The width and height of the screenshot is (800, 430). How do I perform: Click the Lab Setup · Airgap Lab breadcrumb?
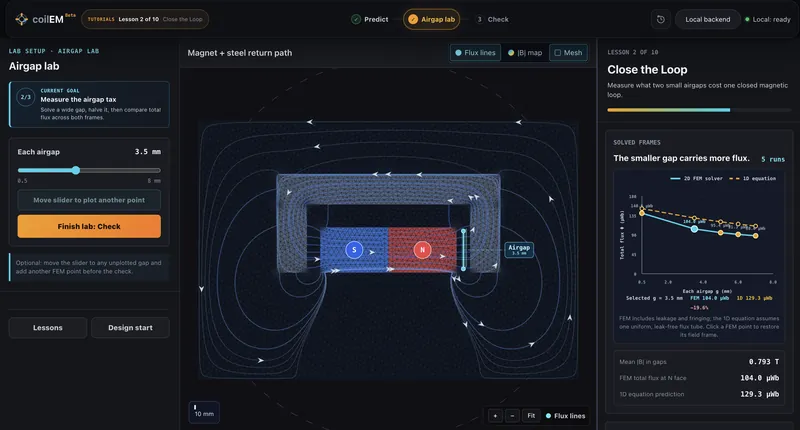tap(54, 51)
